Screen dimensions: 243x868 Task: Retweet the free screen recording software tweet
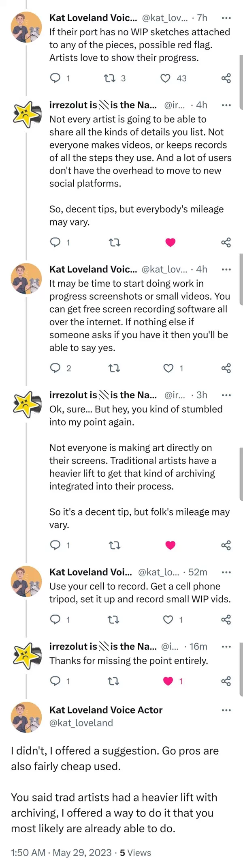(x=115, y=368)
